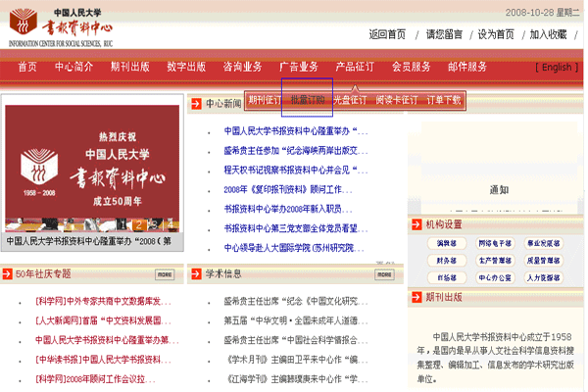Open the news 2008年《复印报刊资料》顾问工作
This screenshot has height=392, width=588.
[x=287, y=190]
